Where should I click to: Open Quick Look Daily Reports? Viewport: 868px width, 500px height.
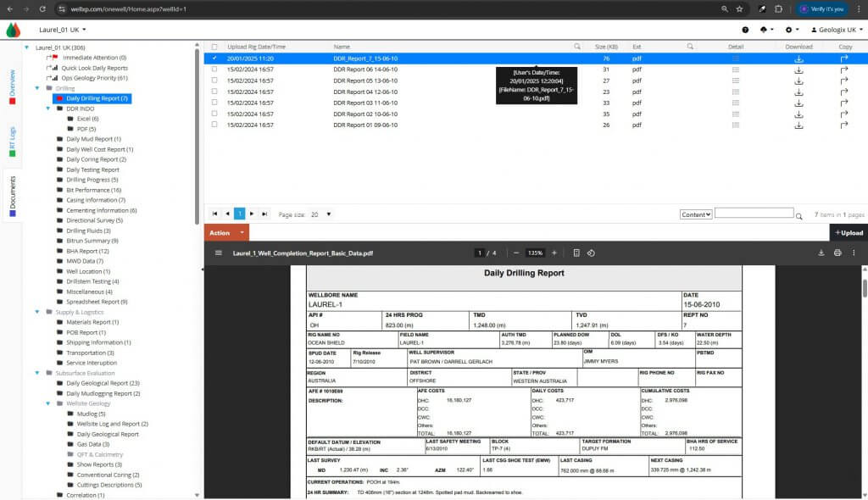pyautogui.click(x=94, y=68)
